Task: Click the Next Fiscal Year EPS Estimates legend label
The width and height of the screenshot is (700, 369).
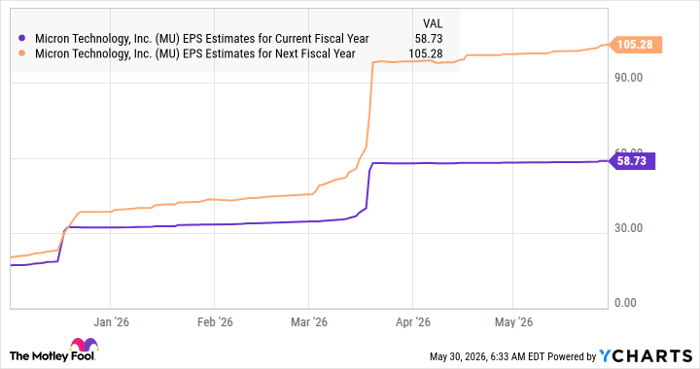Action: (x=195, y=54)
